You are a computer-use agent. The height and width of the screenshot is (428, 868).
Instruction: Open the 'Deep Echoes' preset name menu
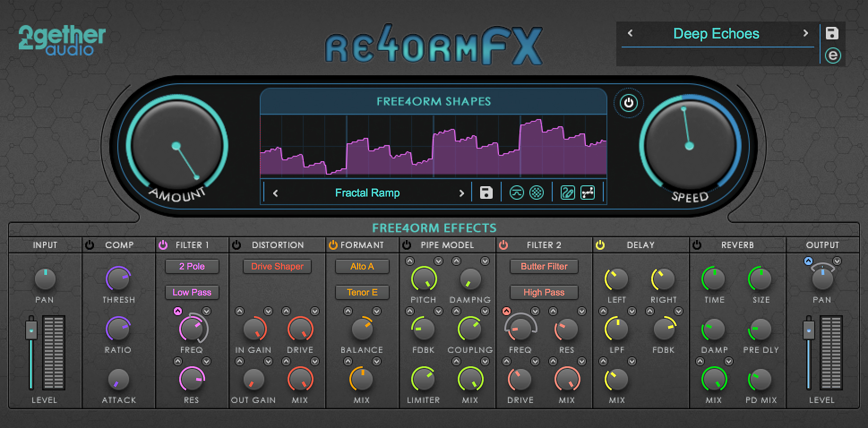716,34
